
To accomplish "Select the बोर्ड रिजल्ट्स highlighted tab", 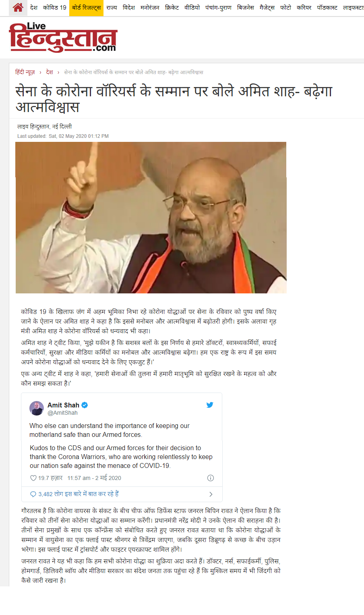I will pos(86,8).
